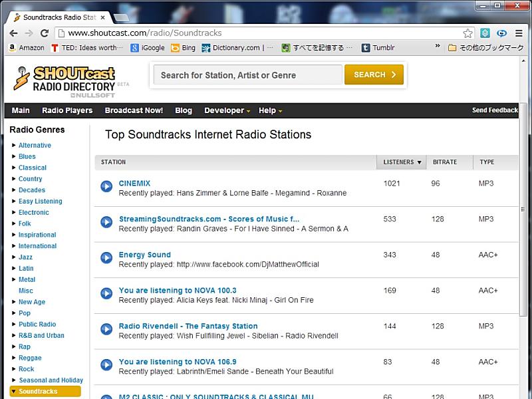
Task: Expand the Blues genre
Action: pyautogui.click(x=13, y=156)
